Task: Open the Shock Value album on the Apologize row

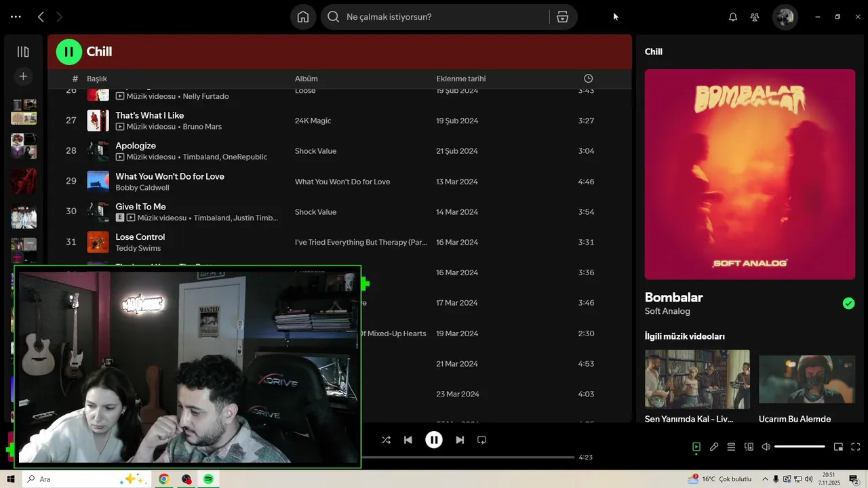Action: [x=315, y=151]
